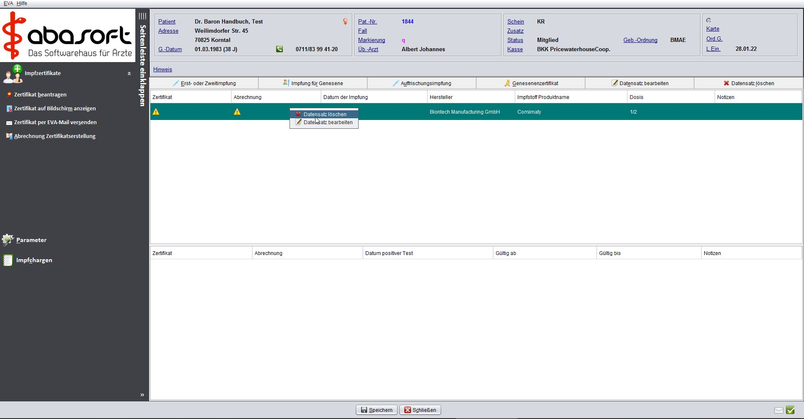Collapse sidebar via Seitenleiste einklappen bar
Image resolution: width=804 pixels, height=419 pixels.
coord(143,66)
